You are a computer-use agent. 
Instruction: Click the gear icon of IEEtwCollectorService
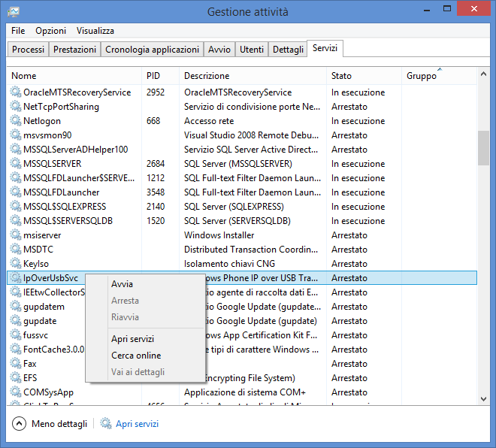point(16,292)
